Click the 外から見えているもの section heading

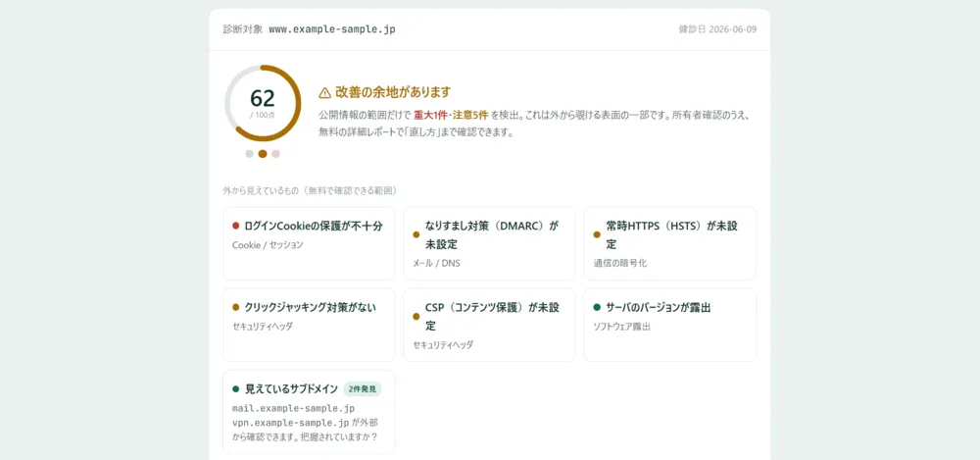coord(310,190)
